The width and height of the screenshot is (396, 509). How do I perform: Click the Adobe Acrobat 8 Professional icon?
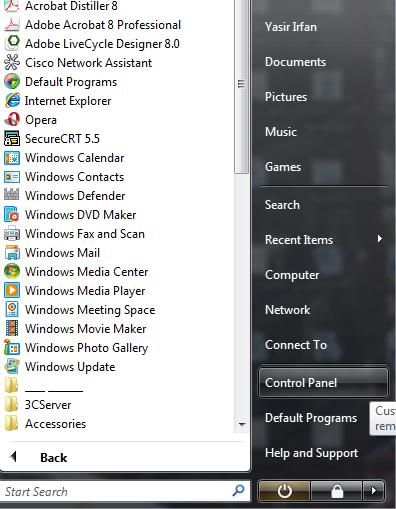pyautogui.click(x=12, y=25)
